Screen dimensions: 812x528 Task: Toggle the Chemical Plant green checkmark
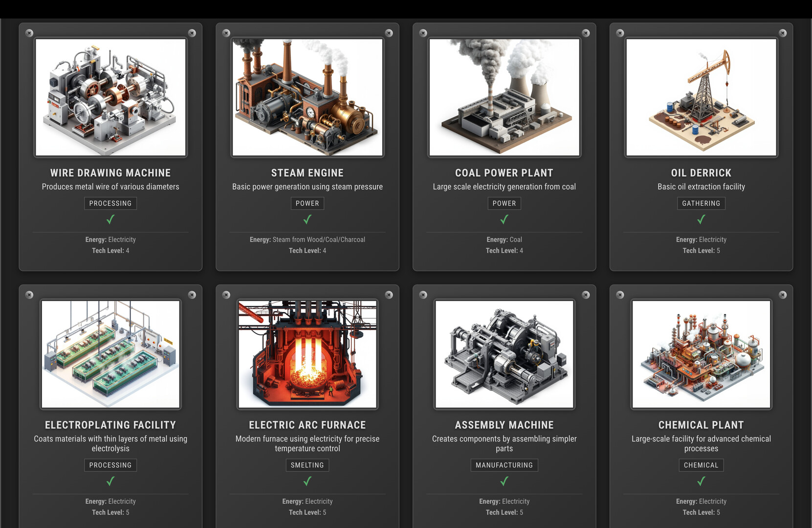701,481
